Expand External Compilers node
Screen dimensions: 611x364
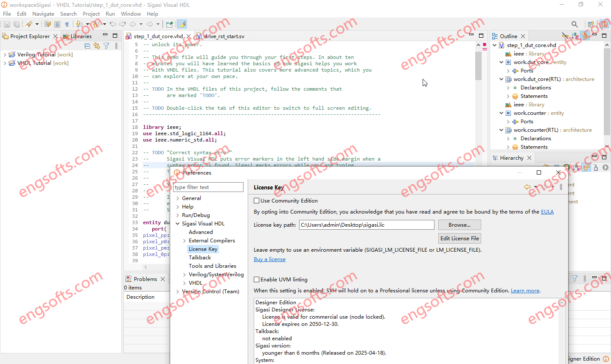click(x=185, y=241)
